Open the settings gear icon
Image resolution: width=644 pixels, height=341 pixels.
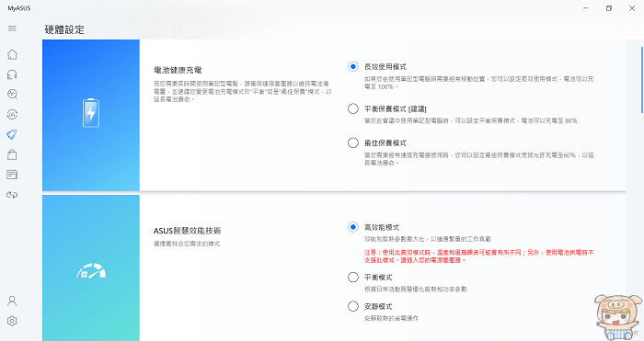[12, 321]
